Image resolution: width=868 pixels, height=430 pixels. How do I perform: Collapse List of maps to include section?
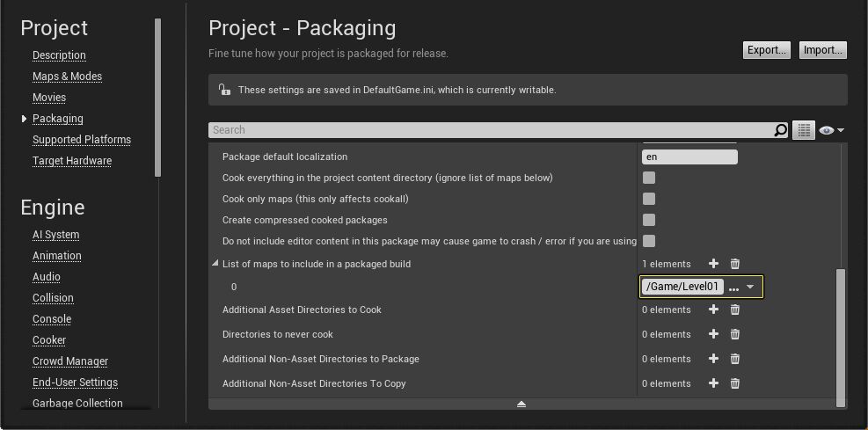[215, 264]
